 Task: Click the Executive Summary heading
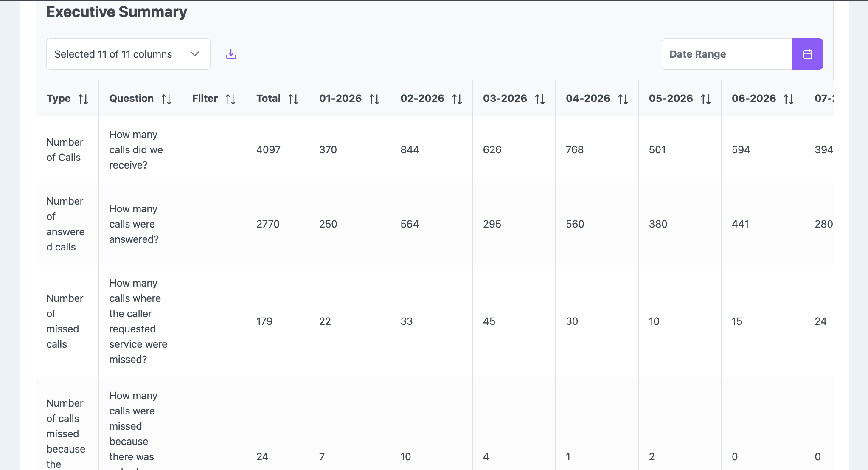coord(117,11)
